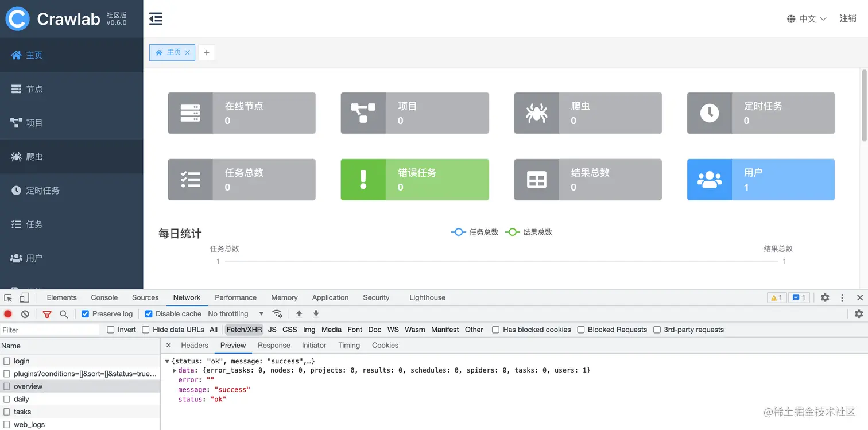Select the web_logs request row
This screenshot has height=430, width=868.
pos(80,424)
